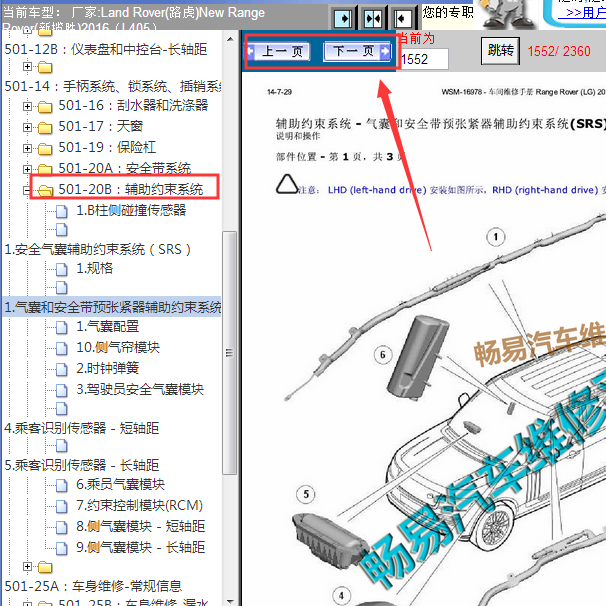
Task: Select 501-17 天窗 tree item
Action: click(100, 126)
